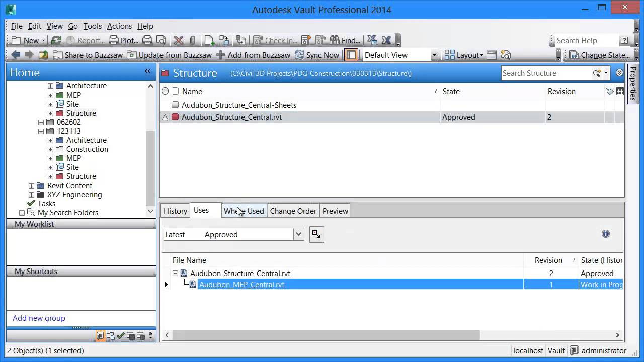This screenshot has width=644, height=362.
Task: Click the window pane icon after Layout
Action: click(x=492, y=55)
